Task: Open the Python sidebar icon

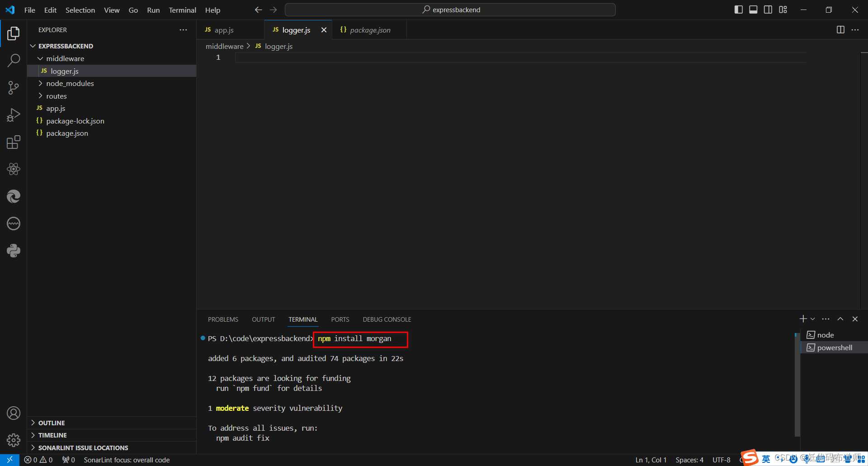Action: (14, 251)
